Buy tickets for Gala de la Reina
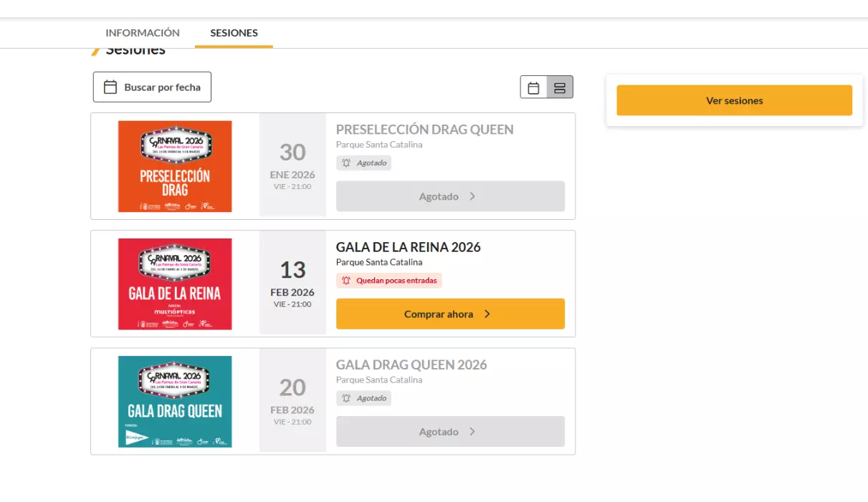The image size is (868, 502). point(449,314)
